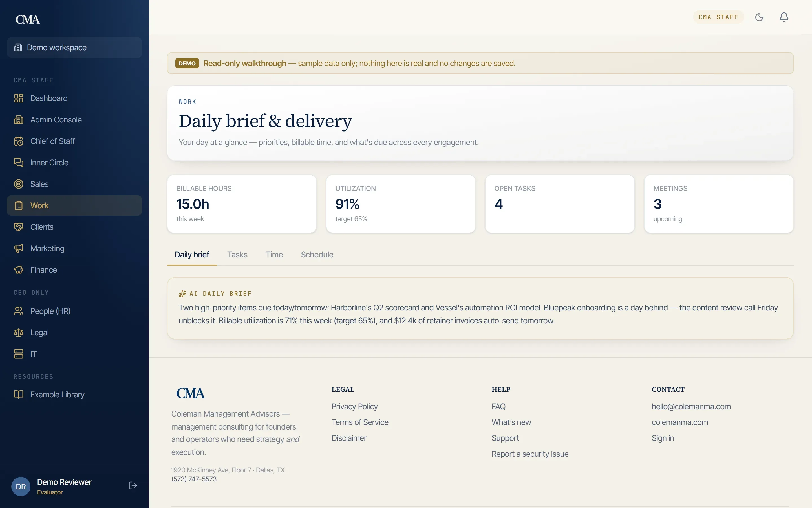The height and width of the screenshot is (508, 812).
Task: Open the Clients section
Action: tap(74, 227)
